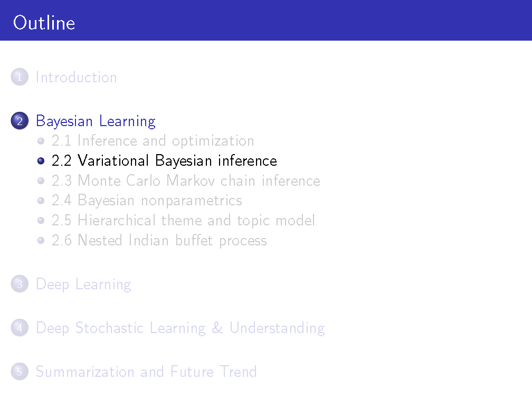Click the bullet beside 2.1 Inference and optimization
532x399 pixels.
point(41,141)
